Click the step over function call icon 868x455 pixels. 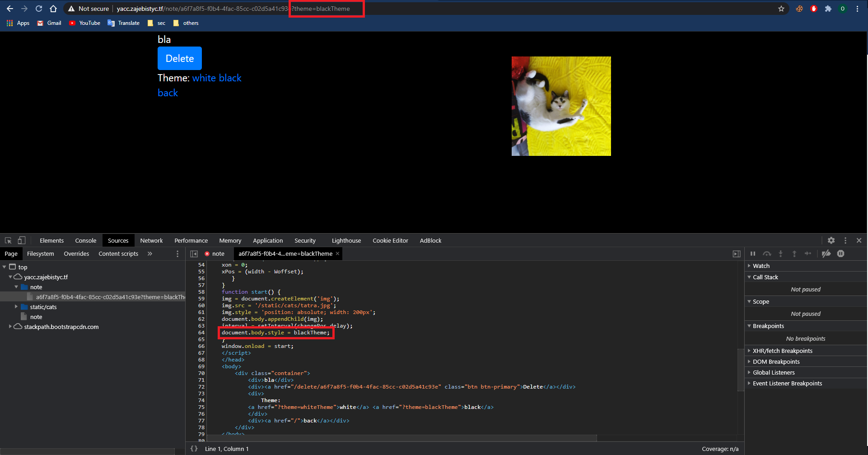point(767,253)
